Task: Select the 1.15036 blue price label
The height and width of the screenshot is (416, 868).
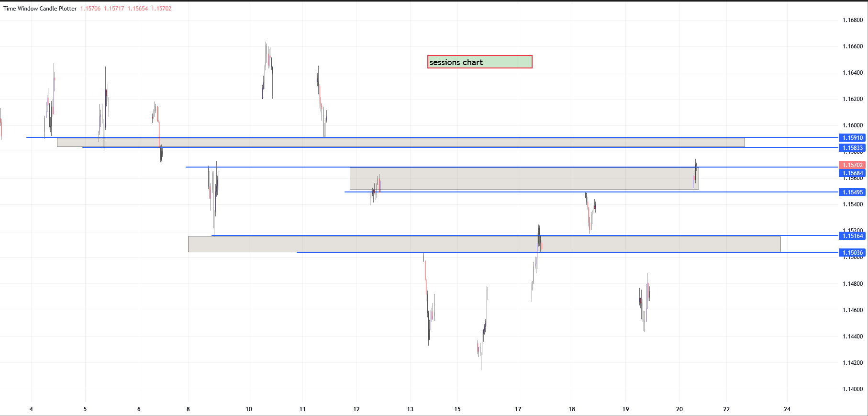Action: [x=852, y=253]
